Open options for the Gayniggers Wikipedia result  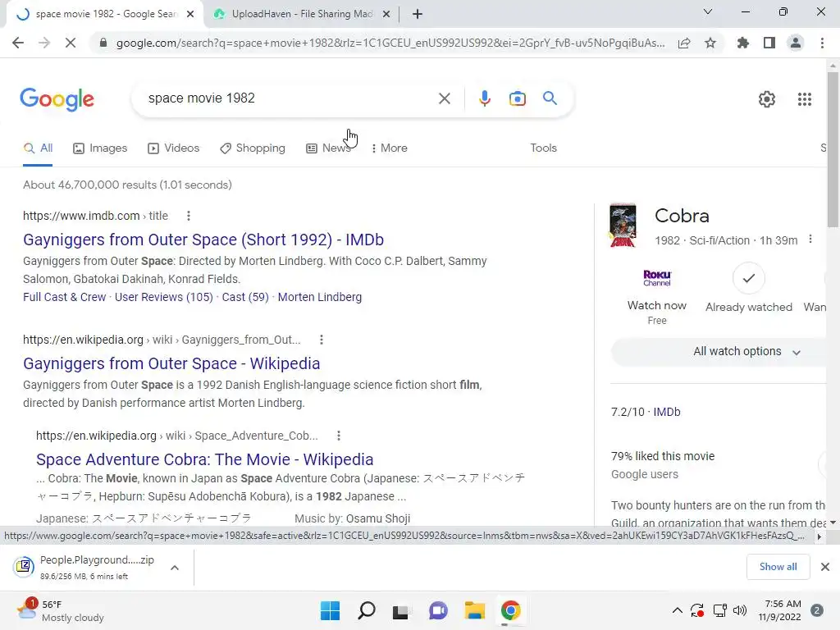[321, 340]
